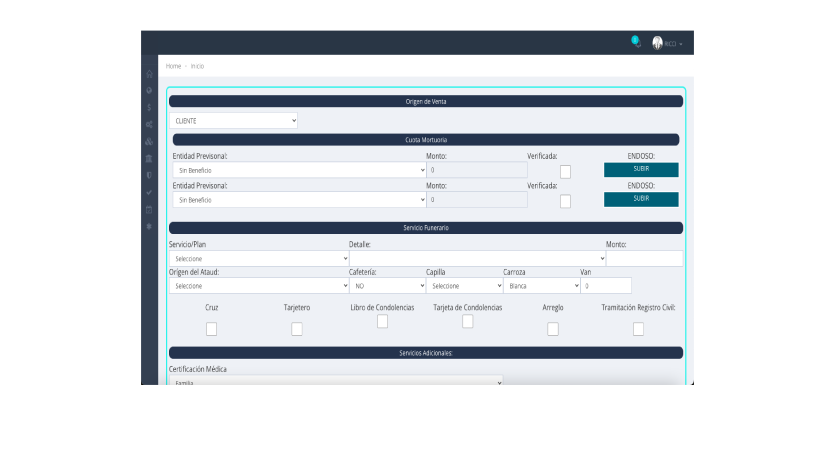Open the Carroza dropdown showing Blanca

[541, 286]
